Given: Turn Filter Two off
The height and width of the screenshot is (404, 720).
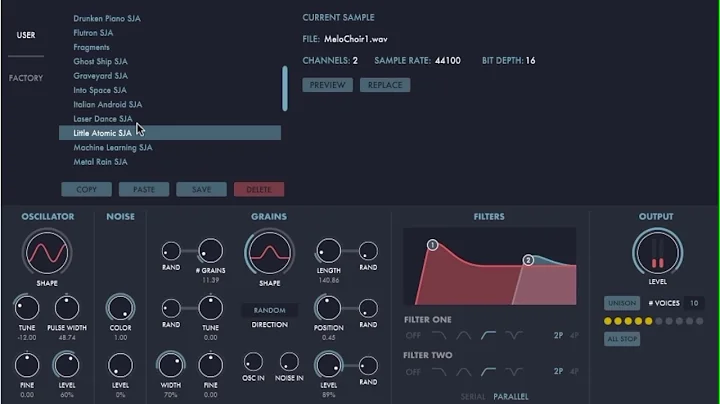Looking at the screenshot, I should click(x=413, y=372).
